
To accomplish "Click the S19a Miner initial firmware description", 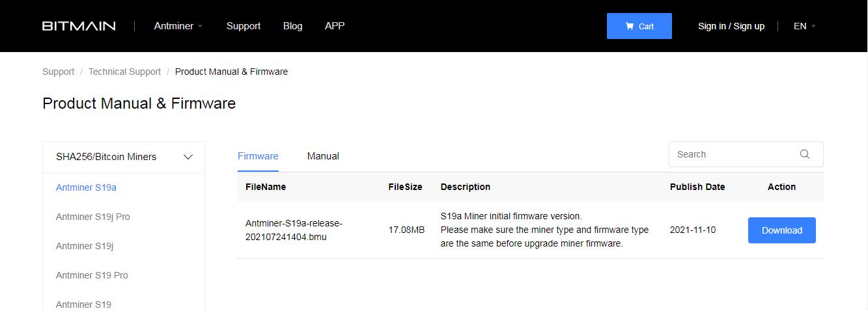I will [x=544, y=230].
